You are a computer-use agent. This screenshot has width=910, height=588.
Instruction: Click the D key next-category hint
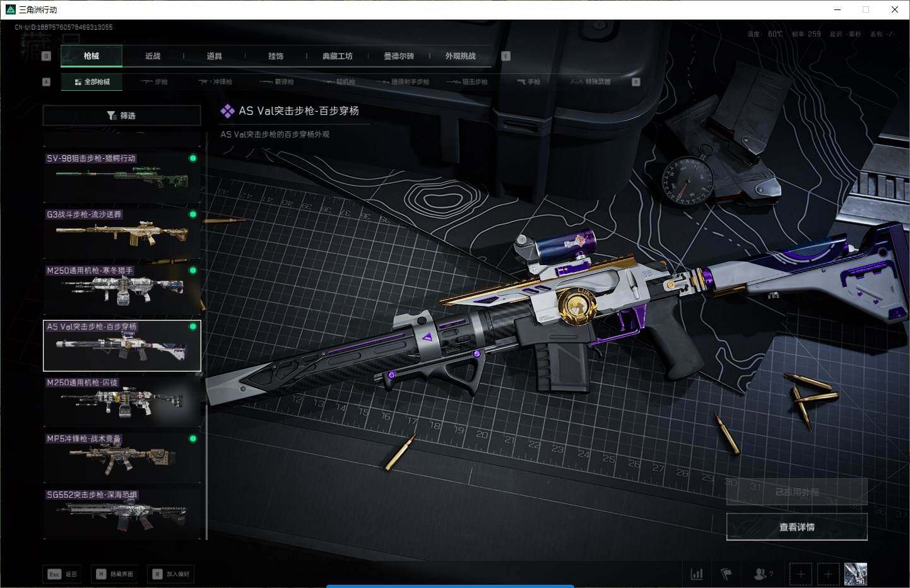pyautogui.click(x=636, y=82)
